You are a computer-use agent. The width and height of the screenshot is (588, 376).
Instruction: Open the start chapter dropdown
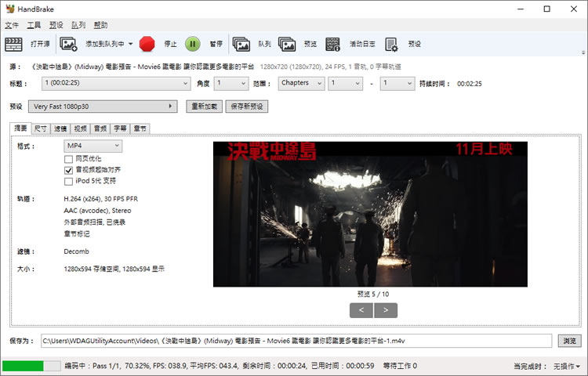point(346,84)
